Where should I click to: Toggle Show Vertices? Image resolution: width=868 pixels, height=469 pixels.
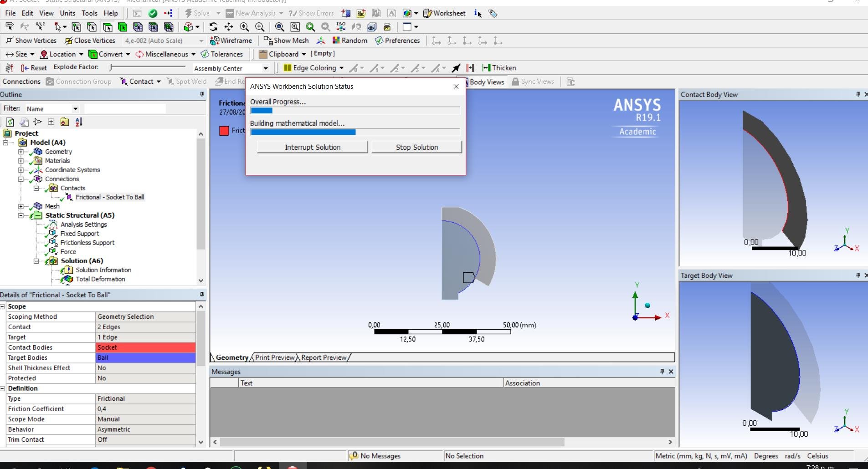coord(31,41)
